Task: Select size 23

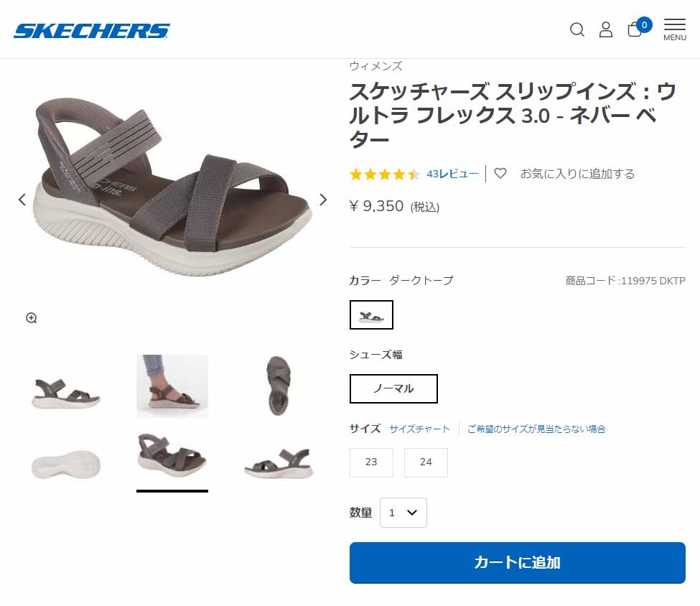Action: [x=371, y=462]
